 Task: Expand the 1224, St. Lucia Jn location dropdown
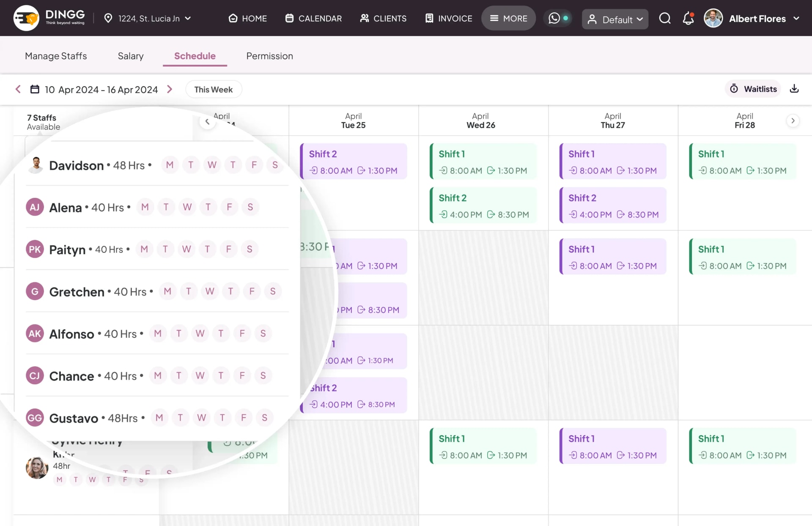(148, 19)
